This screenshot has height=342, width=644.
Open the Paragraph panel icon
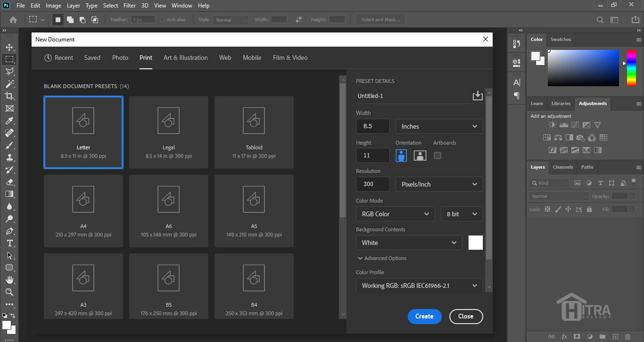coord(517,95)
